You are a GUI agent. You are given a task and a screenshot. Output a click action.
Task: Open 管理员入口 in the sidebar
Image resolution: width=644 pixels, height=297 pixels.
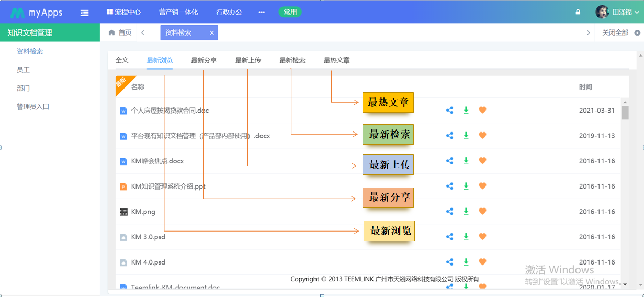(x=33, y=107)
